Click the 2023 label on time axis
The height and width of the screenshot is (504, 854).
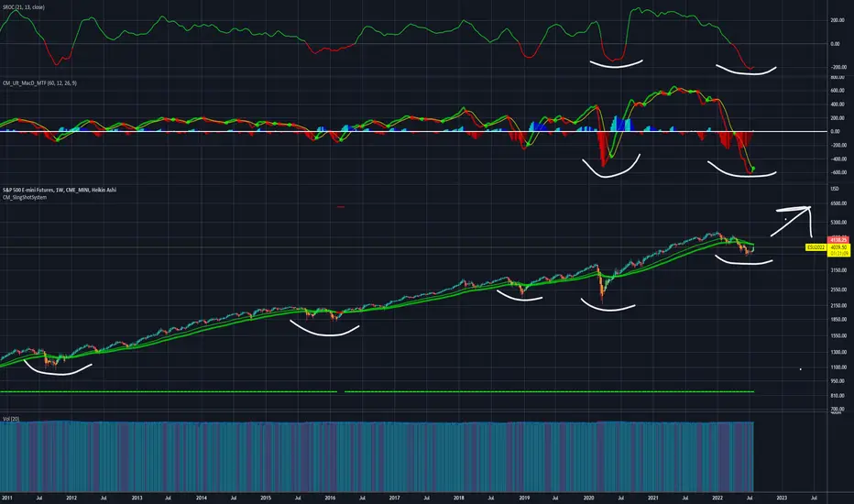tap(782, 498)
